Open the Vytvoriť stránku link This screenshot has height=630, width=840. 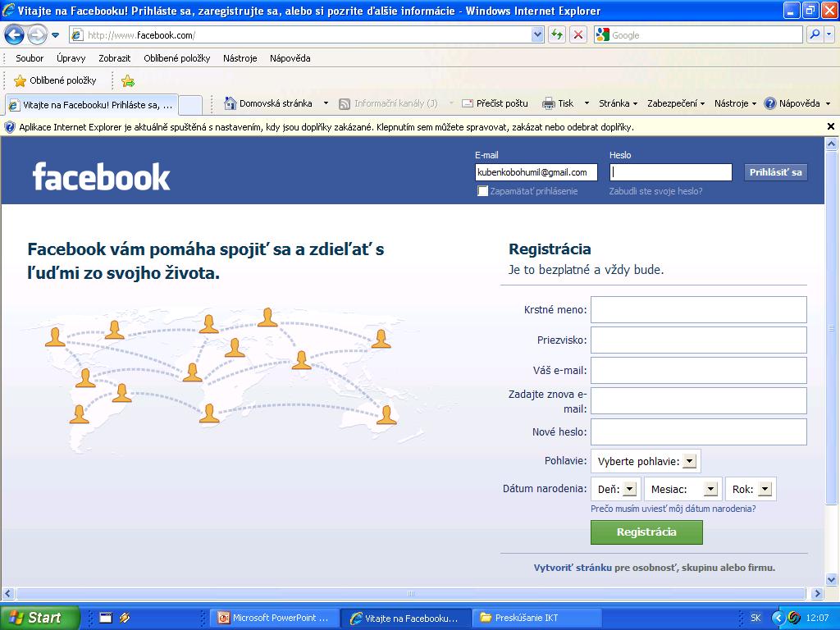coord(572,568)
